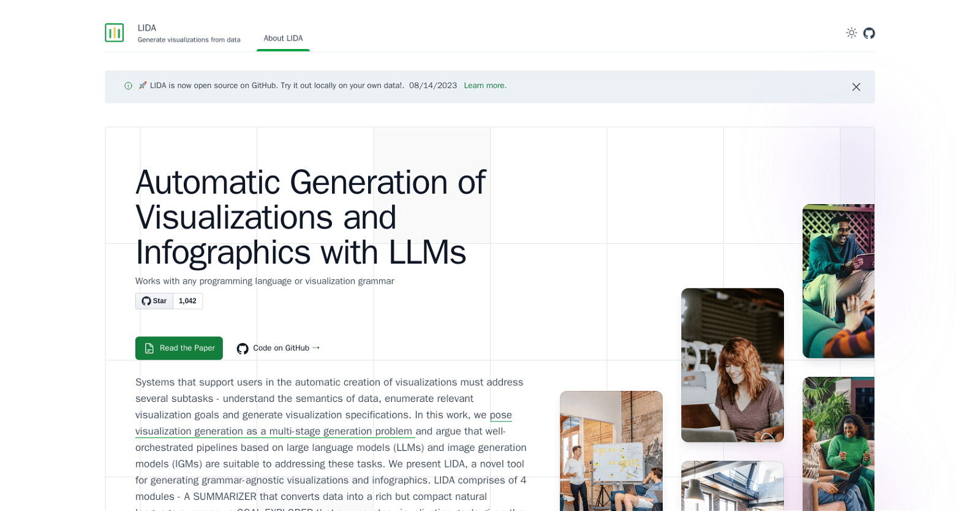Click the 1,042 star count
Viewport: 980px width, 511px height.
click(187, 301)
